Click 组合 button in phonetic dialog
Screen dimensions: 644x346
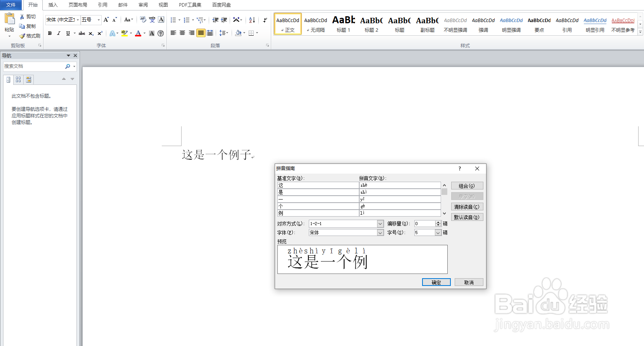coord(467,186)
